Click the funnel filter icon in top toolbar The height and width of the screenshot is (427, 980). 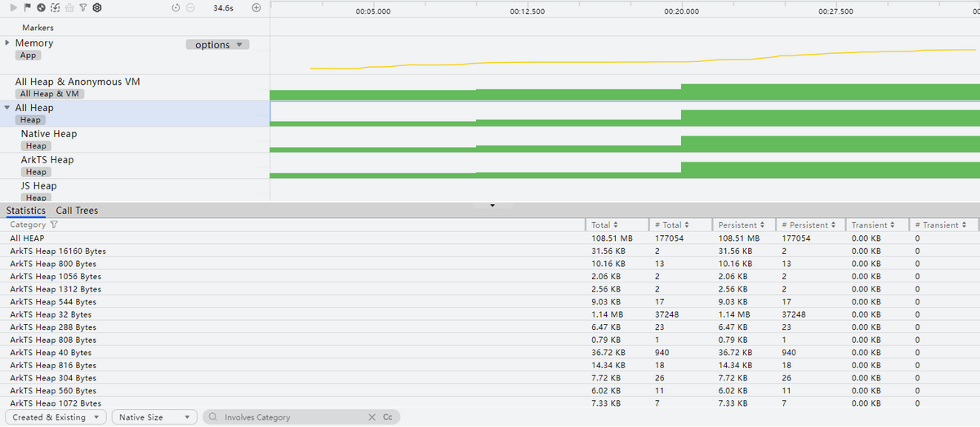tap(82, 7)
